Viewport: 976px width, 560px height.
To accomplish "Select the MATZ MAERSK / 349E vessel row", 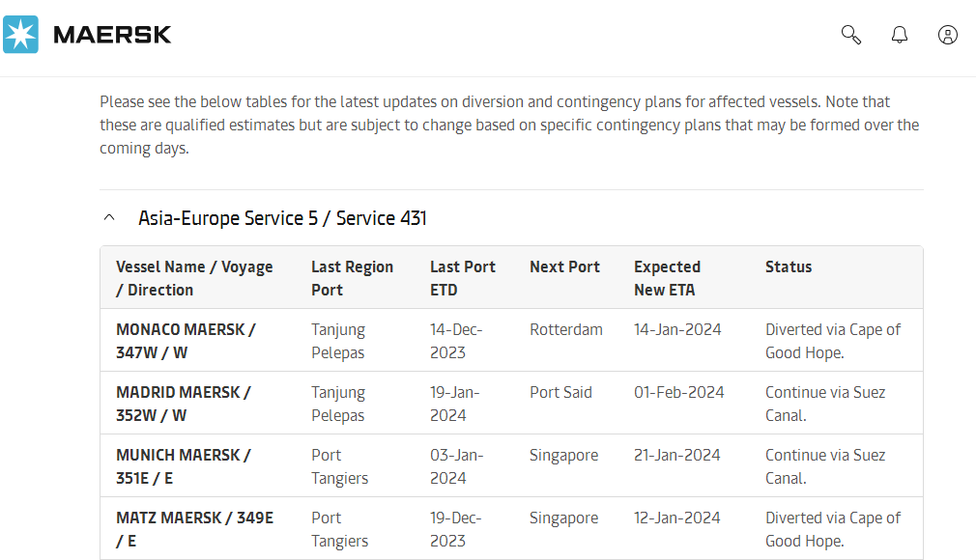I will pos(194,529).
